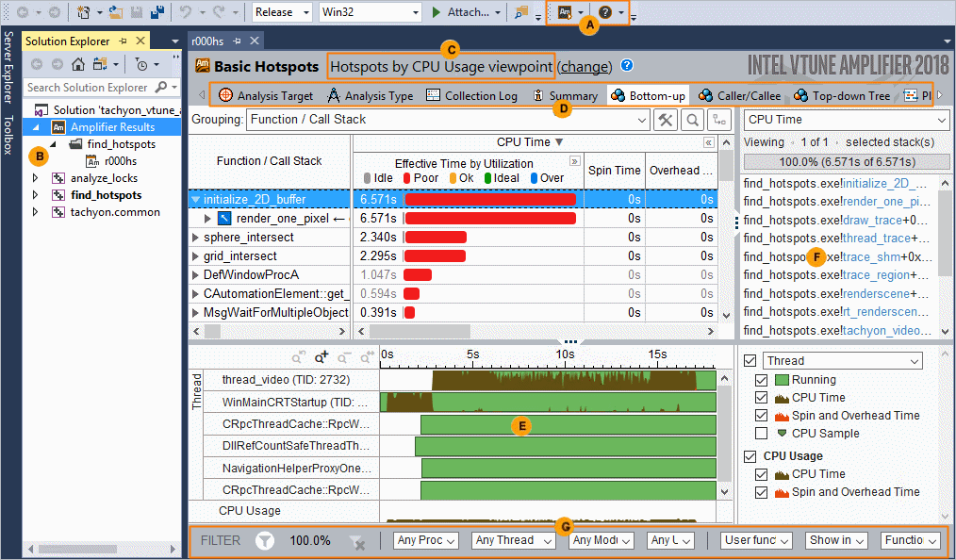Uncheck the Running checkbox in legend
Image resolution: width=956 pixels, height=560 pixels.
coord(762,380)
